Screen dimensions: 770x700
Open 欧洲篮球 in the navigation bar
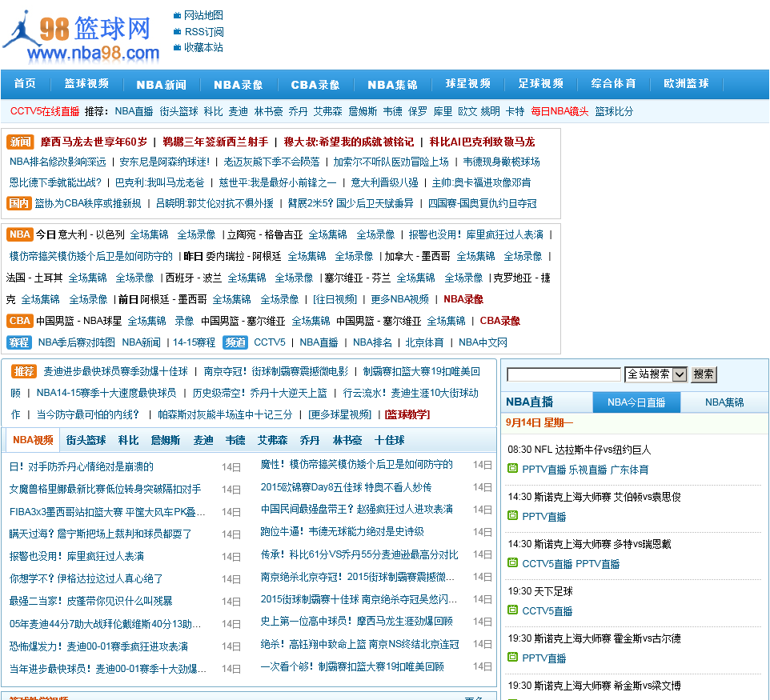685,84
